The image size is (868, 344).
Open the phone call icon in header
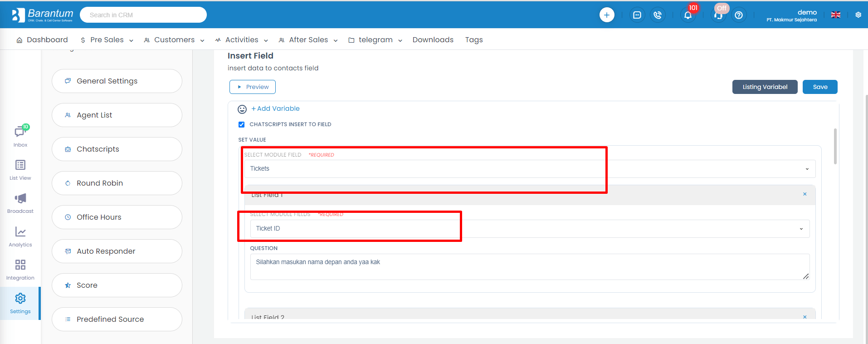tap(658, 15)
